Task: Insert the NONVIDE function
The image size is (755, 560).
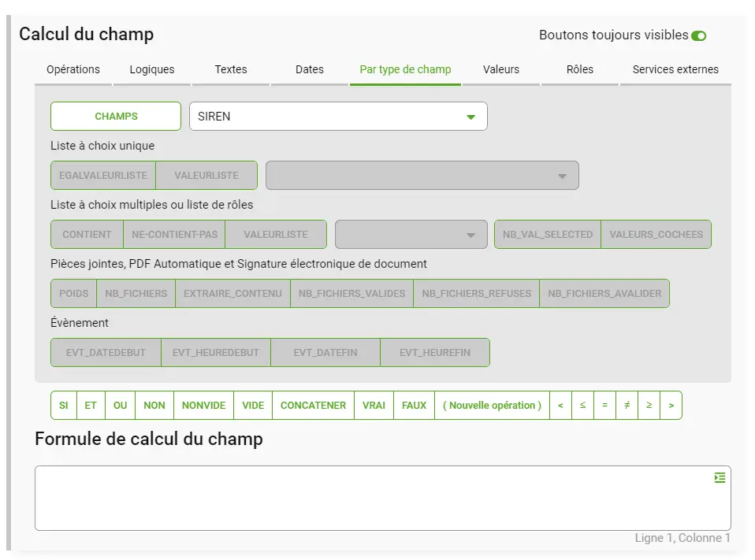Action: pos(203,405)
